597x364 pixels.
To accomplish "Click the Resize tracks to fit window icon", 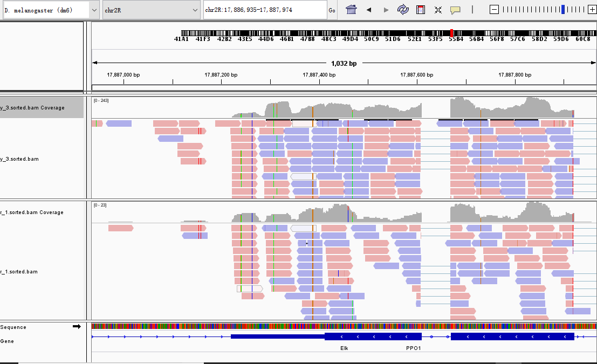I will click(x=438, y=10).
